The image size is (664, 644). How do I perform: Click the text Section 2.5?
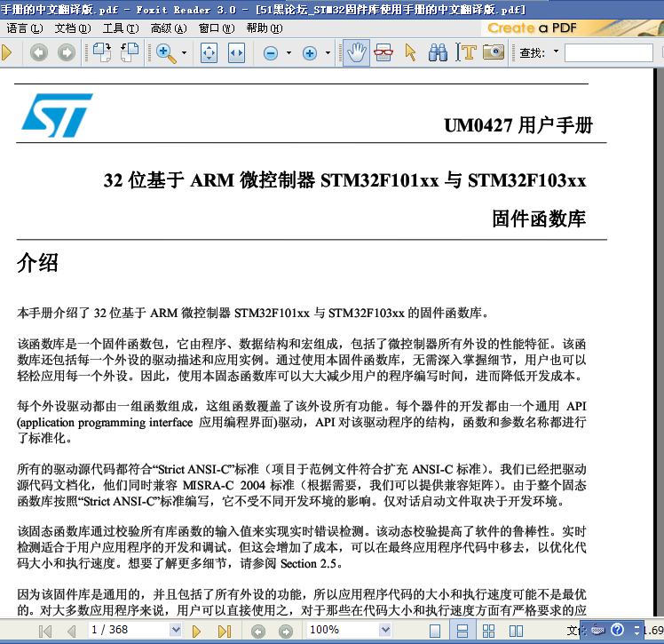[x=308, y=563]
